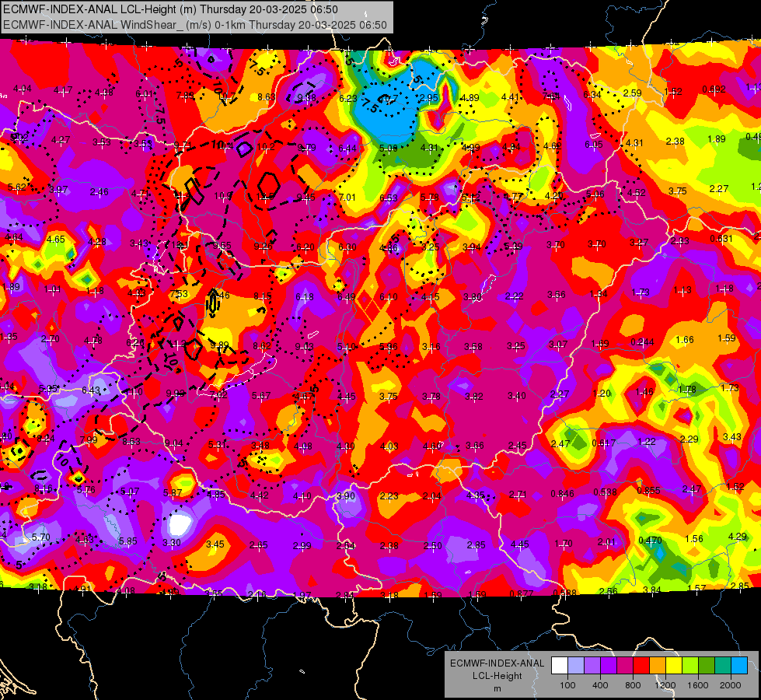This screenshot has width=761, height=700.
Task: Click the grid value 2.59
Action: click(633, 93)
